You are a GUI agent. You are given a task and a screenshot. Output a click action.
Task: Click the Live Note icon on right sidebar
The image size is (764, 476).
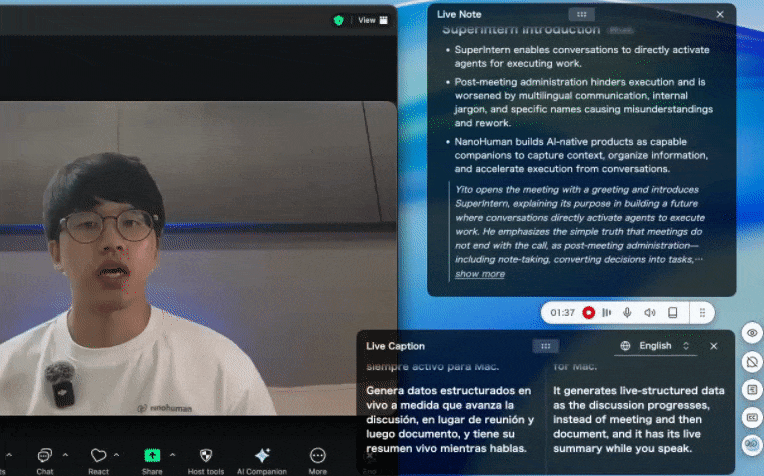pos(753,388)
